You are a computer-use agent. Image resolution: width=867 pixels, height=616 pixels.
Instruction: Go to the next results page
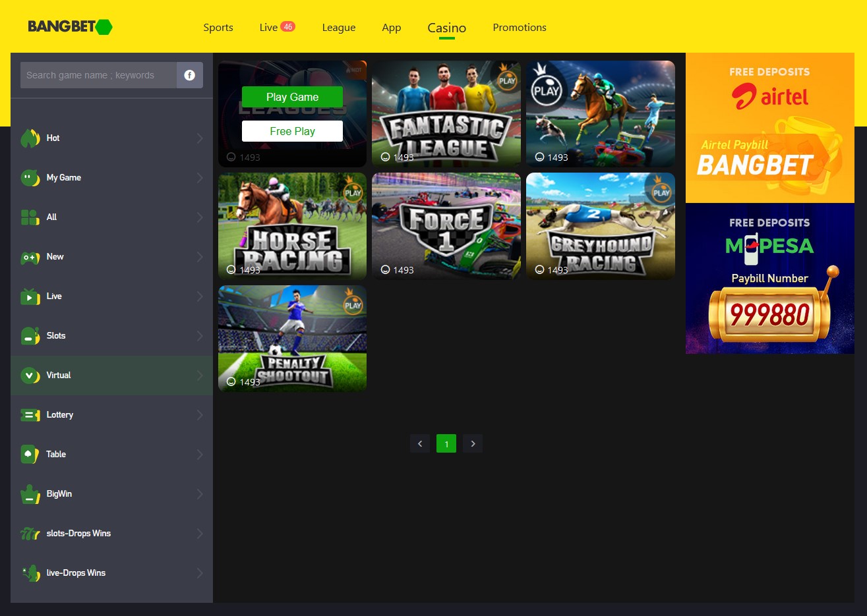click(x=473, y=443)
